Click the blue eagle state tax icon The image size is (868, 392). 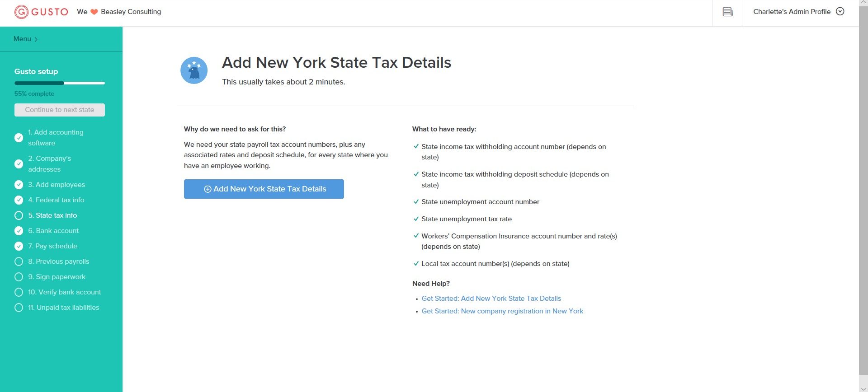tap(194, 70)
